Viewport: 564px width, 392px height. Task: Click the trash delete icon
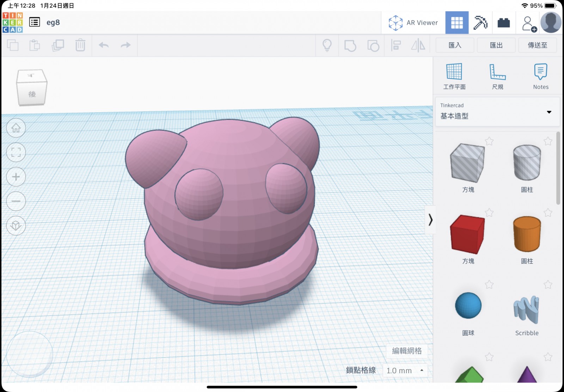pyautogui.click(x=80, y=45)
